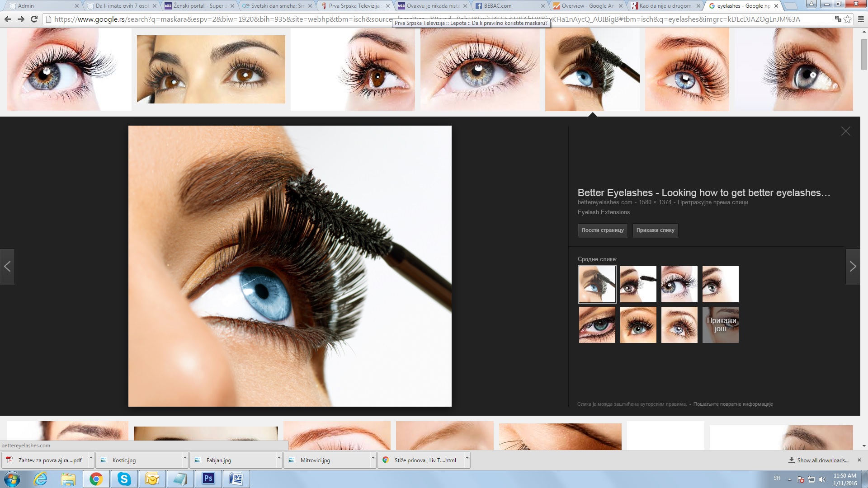Click the page vertical scrollbar thumb

tap(864, 54)
